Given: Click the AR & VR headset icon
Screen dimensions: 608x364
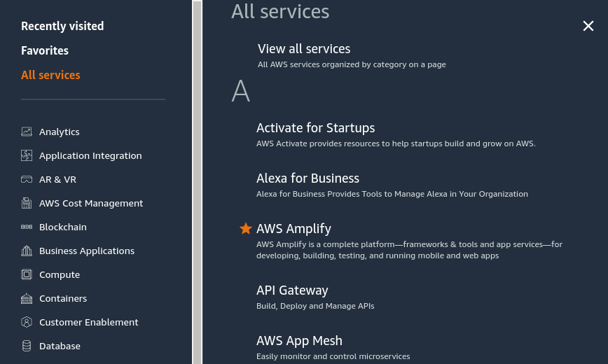Looking at the screenshot, I should [x=27, y=179].
